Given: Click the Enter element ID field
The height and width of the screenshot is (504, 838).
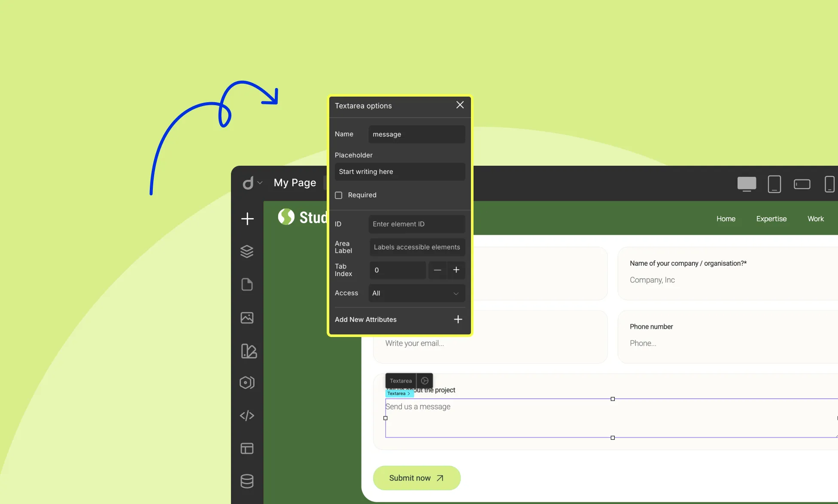Looking at the screenshot, I should (417, 224).
